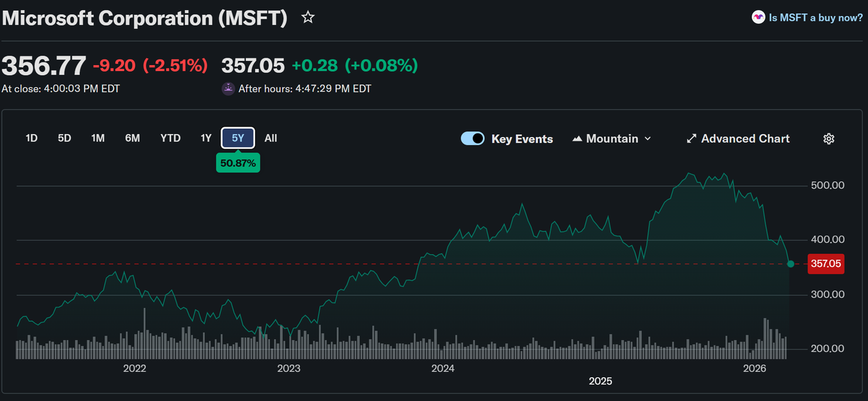Image resolution: width=868 pixels, height=401 pixels.
Task: Click the purple after-hours moon icon
Action: 229,89
